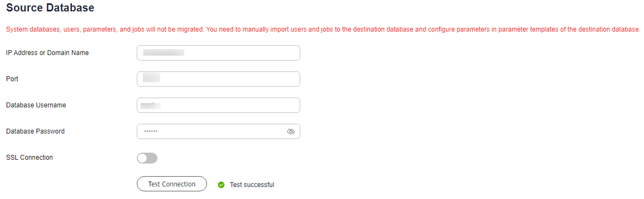Click the 'IP Address or Domain Name' label

click(47, 53)
